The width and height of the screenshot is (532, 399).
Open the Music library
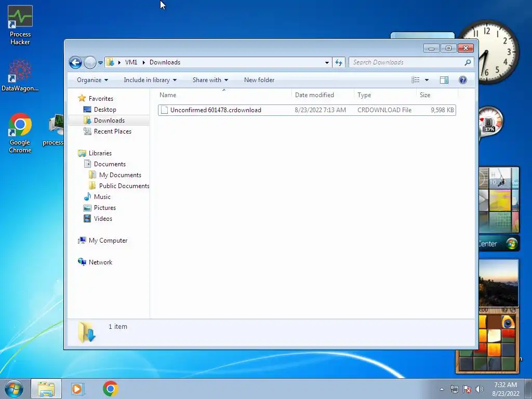102,197
